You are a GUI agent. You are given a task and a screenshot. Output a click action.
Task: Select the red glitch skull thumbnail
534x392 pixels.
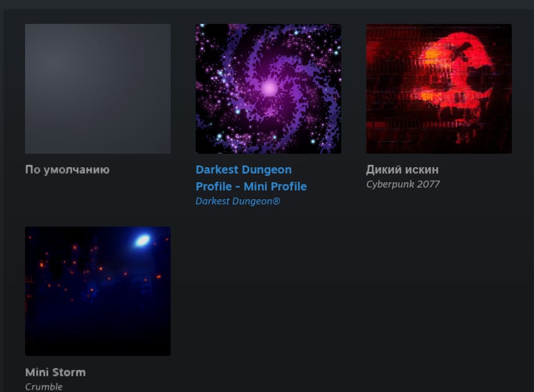click(439, 89)
